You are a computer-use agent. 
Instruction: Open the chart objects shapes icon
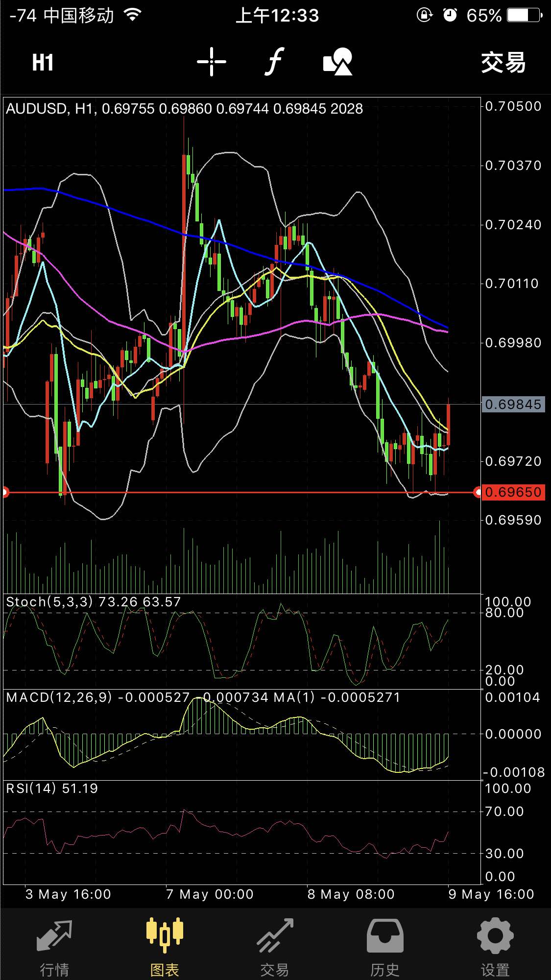tap(338, 62)
